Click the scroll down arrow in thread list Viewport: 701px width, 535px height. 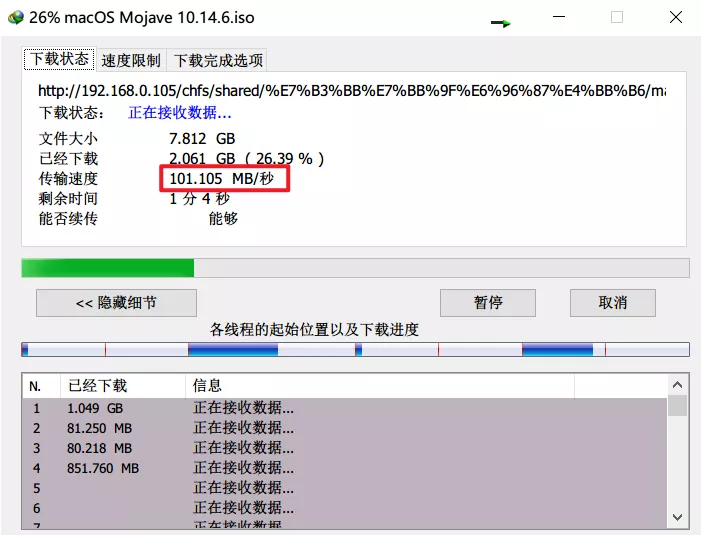tap(677, 517)
